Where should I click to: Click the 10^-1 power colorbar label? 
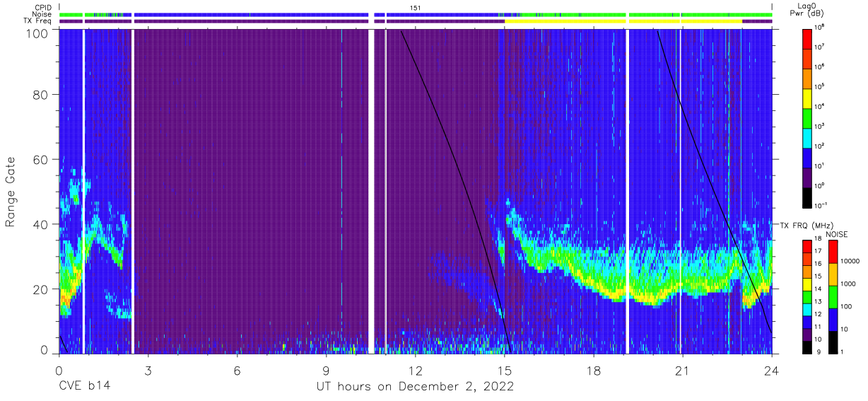pyautogui.click(x=821, y=205)
